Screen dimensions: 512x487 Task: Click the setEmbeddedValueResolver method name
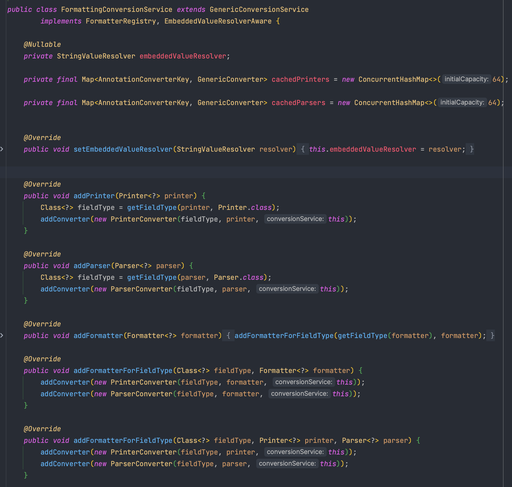pyautogui.click(x=123, y=149)
